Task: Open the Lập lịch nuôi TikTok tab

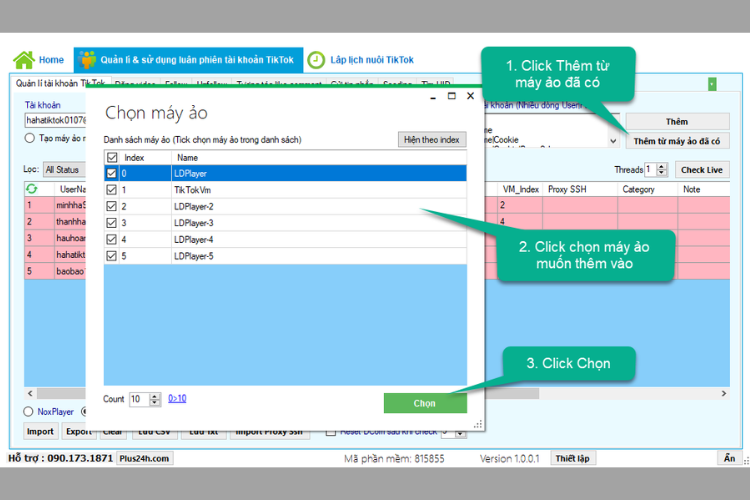Action: 372,60
